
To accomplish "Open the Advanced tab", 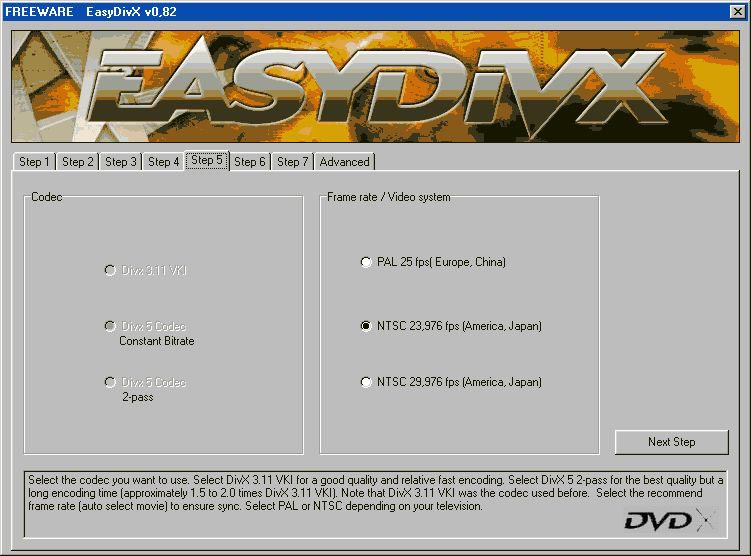I will point(344,162).
